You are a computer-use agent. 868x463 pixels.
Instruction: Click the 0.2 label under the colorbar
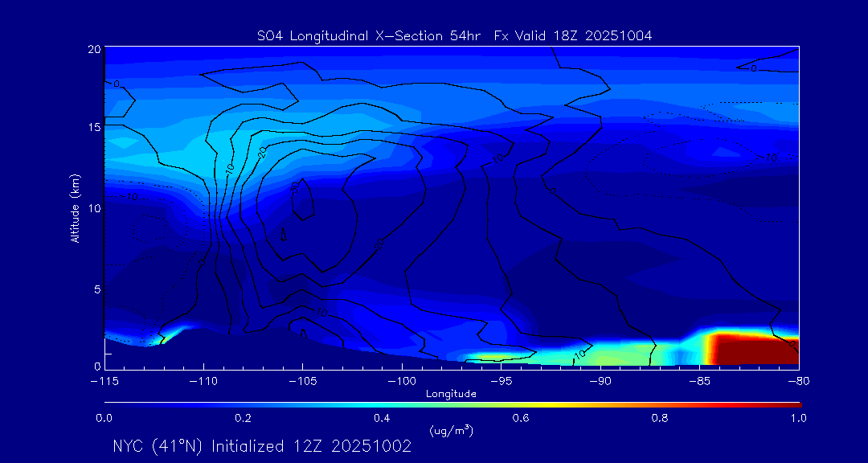pyautogui.click(x=243, y=418)
